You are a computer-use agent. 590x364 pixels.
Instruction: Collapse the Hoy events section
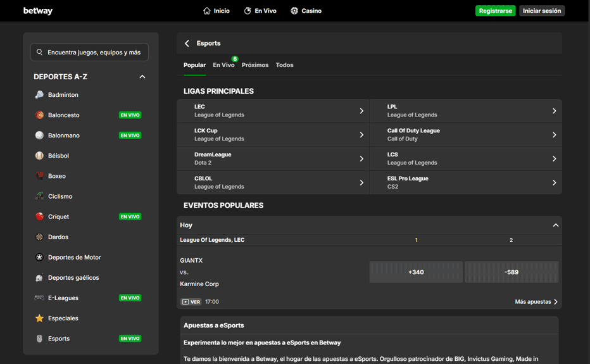(555, 225)
